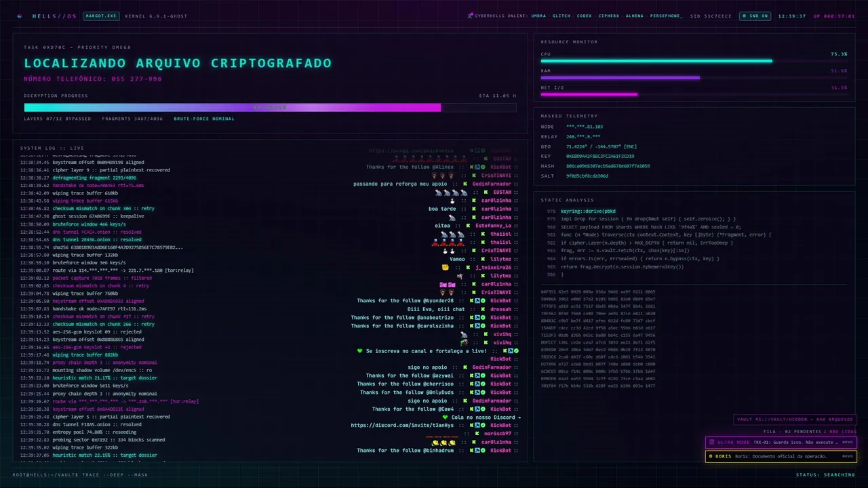Click the NODE address ending 81.103
Screen dimensions: 868x488
coord(585,126)
